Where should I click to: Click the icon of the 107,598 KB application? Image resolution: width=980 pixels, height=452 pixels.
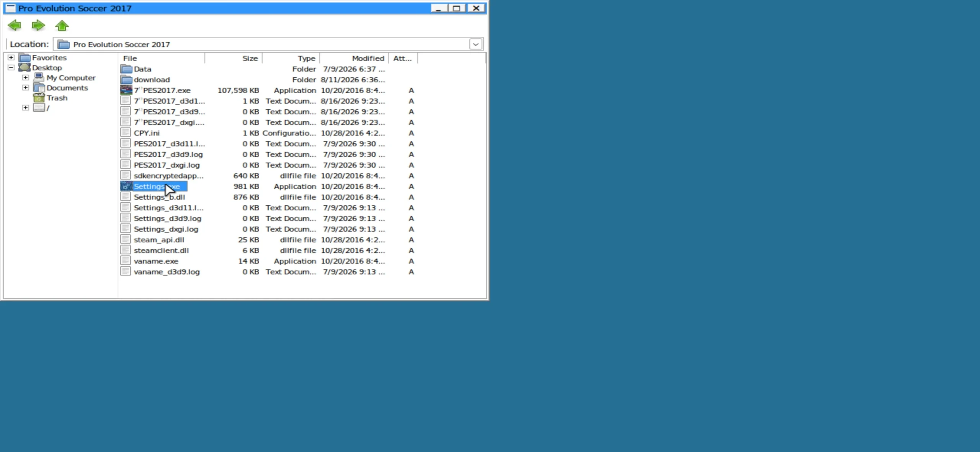tap(126, 90)
